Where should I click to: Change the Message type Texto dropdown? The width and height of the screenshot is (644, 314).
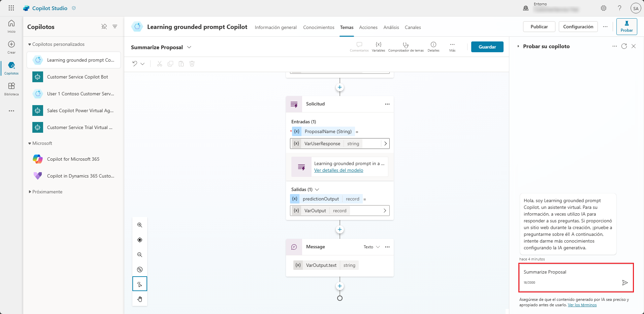pos(372,247)
